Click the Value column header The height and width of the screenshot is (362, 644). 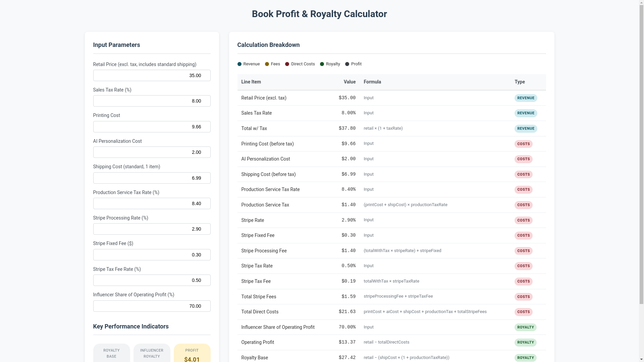click(350, 82)
